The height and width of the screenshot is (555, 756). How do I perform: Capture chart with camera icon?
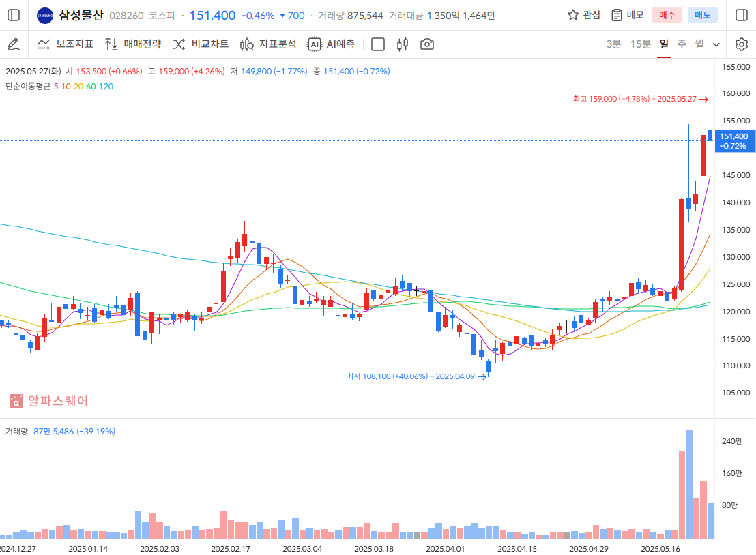click(427, 44)
